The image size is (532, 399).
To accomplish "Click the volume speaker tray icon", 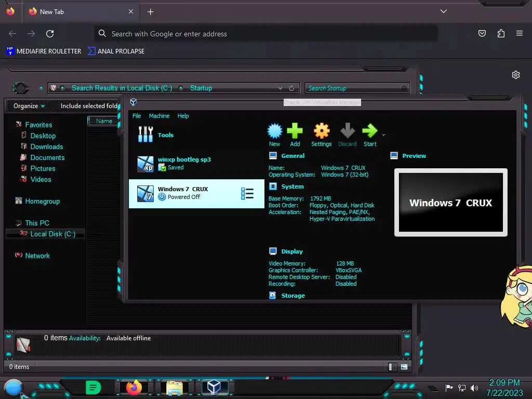I will (x=474, y=388).
